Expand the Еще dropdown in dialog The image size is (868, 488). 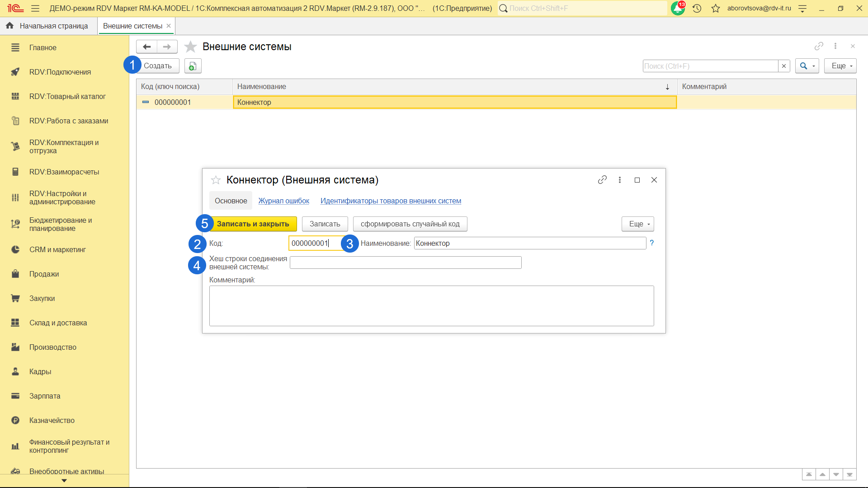(637, 224)
